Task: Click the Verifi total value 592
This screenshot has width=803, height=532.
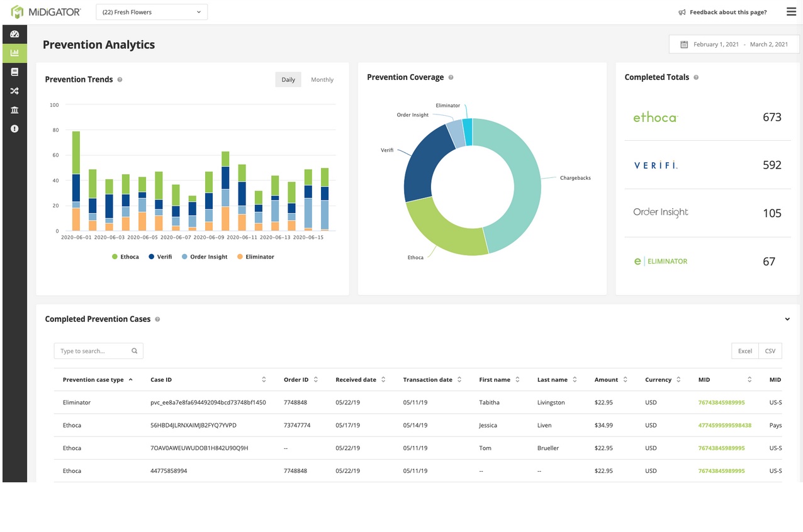Action: click(772, 165)
